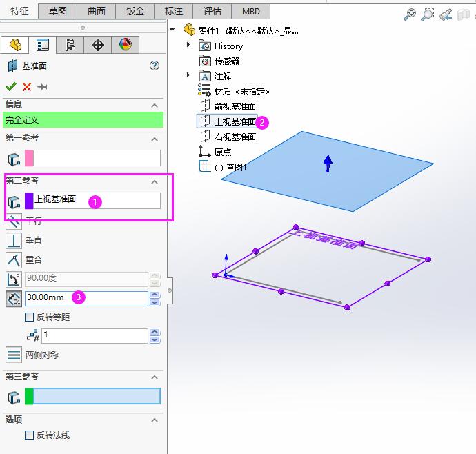Collapse the 第三参考 section

tap(155, 377)
